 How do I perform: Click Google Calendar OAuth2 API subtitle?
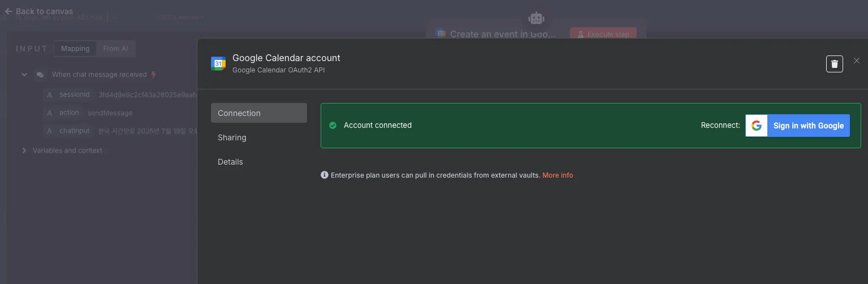coord(279,70)
